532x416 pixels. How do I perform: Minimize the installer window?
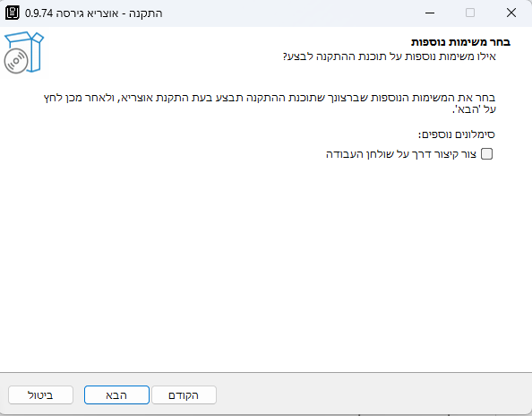coord(430,13)
